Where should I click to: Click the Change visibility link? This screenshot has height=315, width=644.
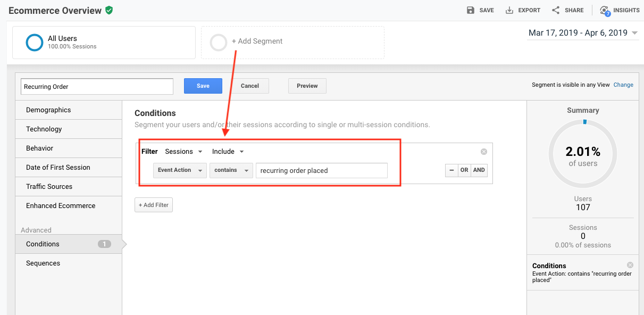623,85
